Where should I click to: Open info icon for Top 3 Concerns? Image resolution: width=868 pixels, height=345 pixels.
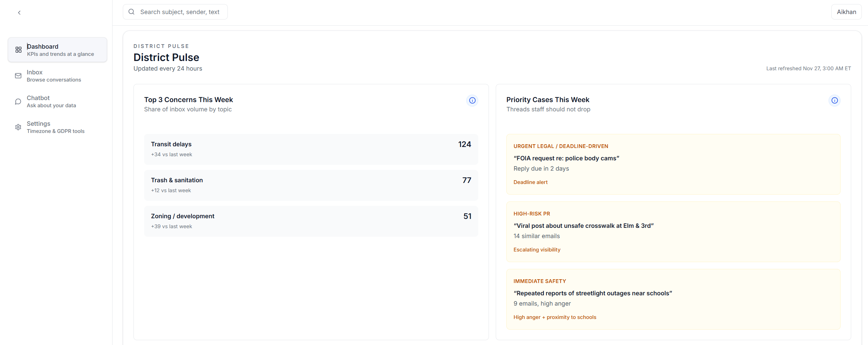(x=472, y=100)
